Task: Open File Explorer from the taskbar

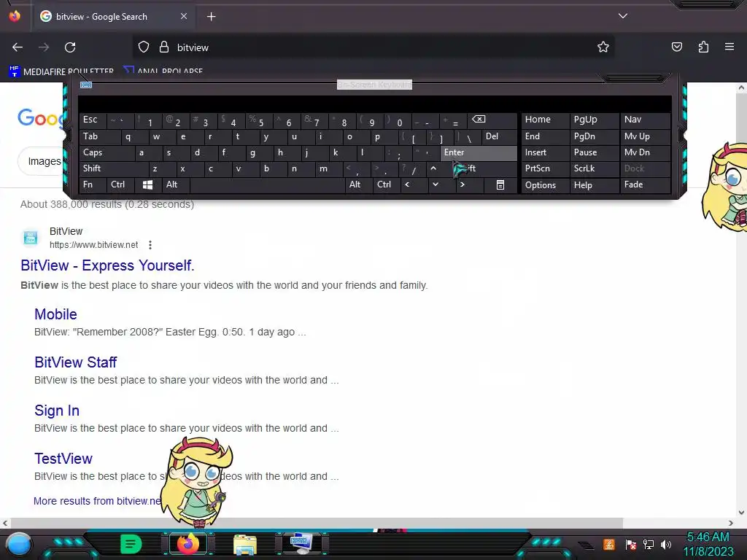Action: click(x=245, y=544)
